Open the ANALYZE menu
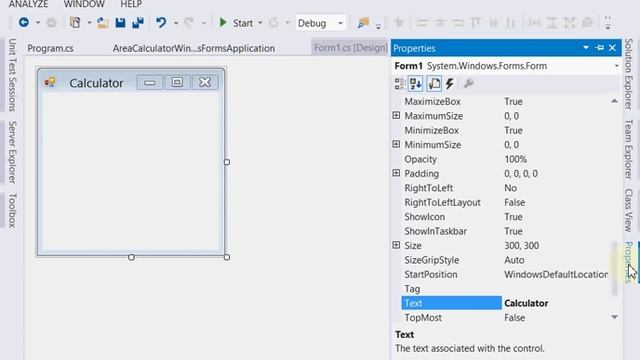The width and height of the screenshot is (640, 360). tap(29, 4)
